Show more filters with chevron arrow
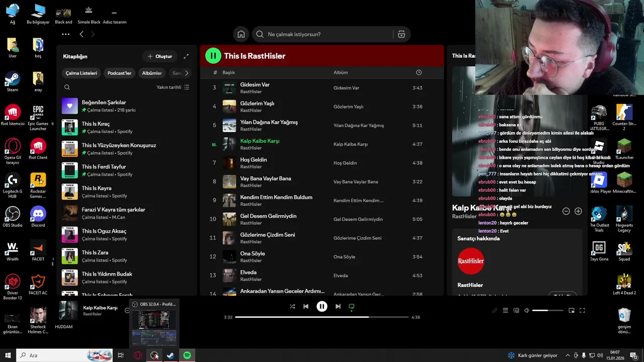This screenshot has height=362, width=644. coord(187,73)
